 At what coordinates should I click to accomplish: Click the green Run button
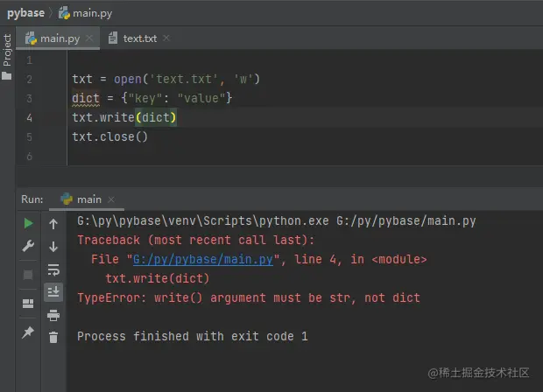point(28,223)
